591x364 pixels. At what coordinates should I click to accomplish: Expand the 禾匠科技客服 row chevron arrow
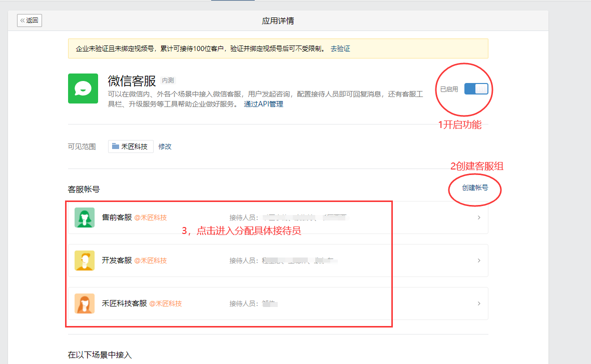coord(479,303)
